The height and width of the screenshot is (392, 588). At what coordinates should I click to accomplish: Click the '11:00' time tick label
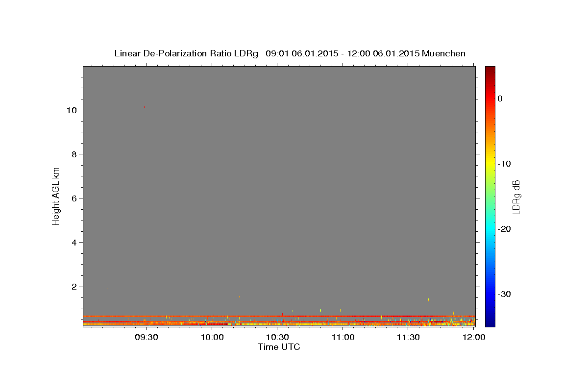(x=343, y=337)
